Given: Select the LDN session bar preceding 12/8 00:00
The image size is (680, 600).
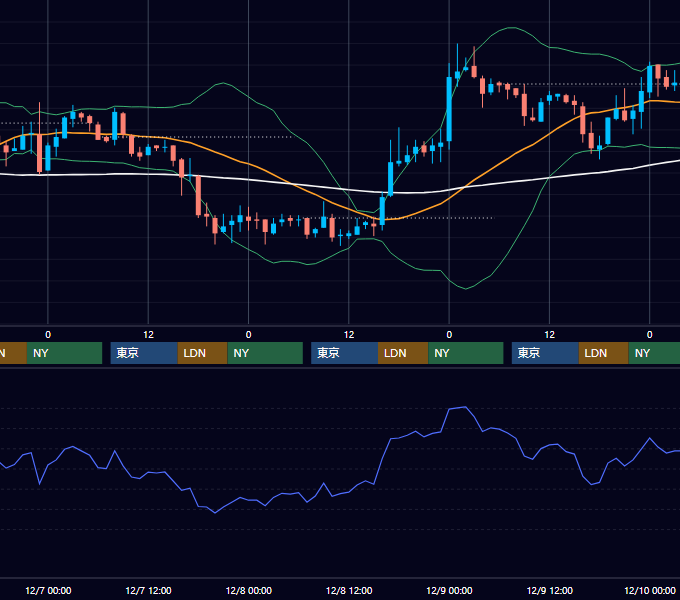Looking at the screenshot, I should pyautogui.click(x=203, y=353).
